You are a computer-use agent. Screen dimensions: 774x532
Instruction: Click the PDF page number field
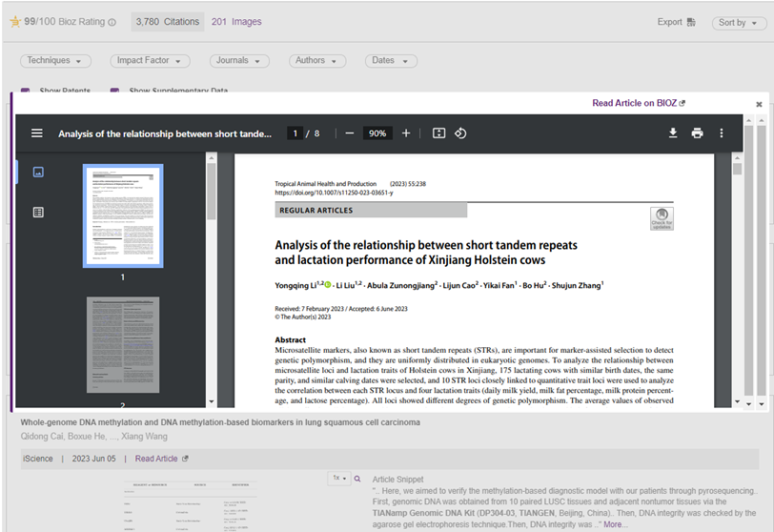click(295, 133)
